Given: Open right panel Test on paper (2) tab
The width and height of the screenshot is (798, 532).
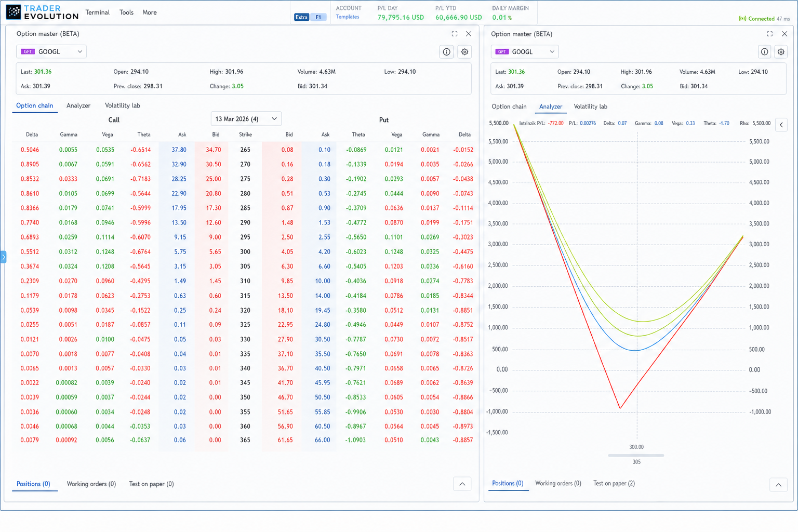Looking at the screenshot, I should (614, 483).
